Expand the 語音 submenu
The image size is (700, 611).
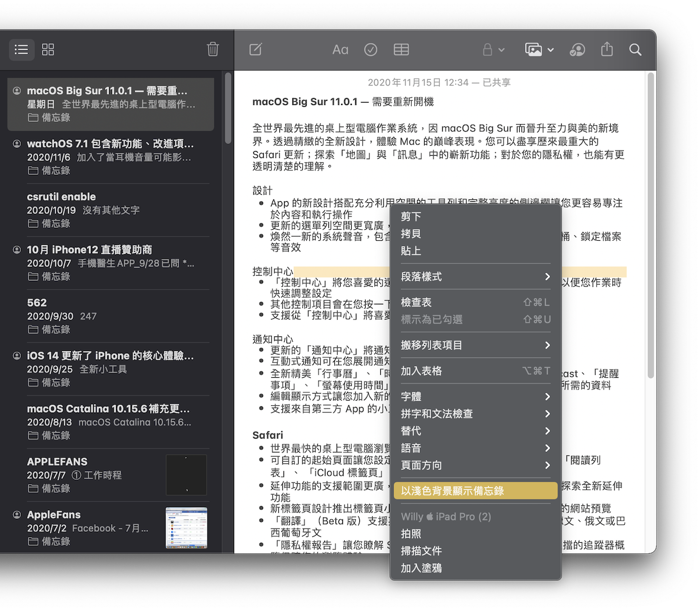tap(475, 448)
